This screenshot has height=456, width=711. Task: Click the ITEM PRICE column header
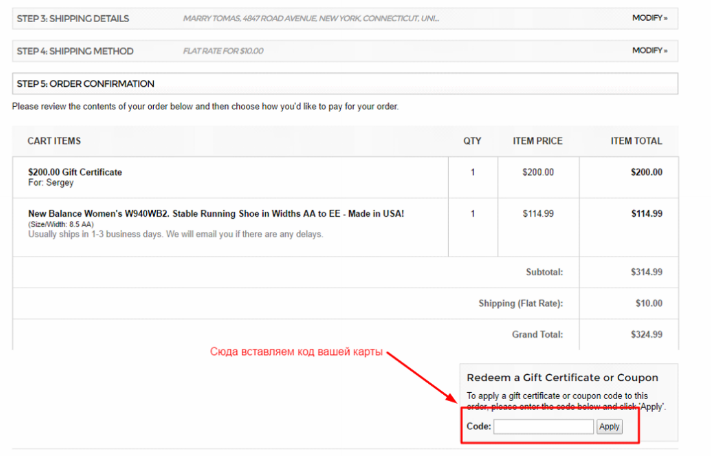(537, 141)
